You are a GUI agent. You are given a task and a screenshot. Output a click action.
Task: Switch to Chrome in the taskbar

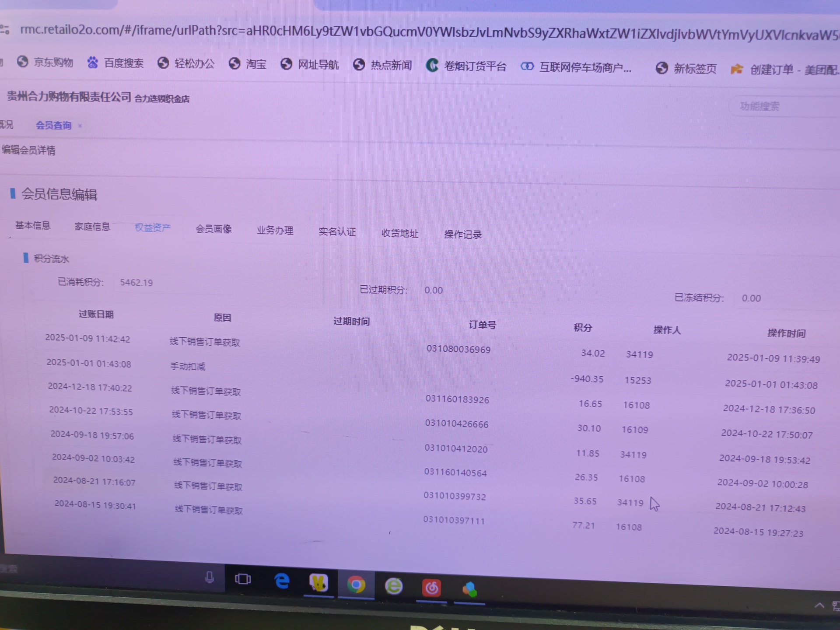coord(356,584)
